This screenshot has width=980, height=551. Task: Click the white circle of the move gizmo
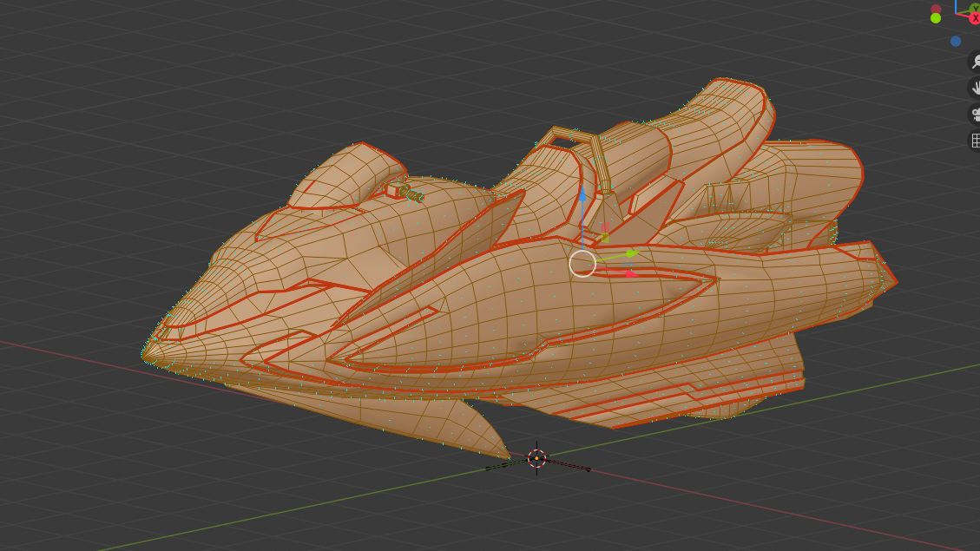click(x=582, y=264)
